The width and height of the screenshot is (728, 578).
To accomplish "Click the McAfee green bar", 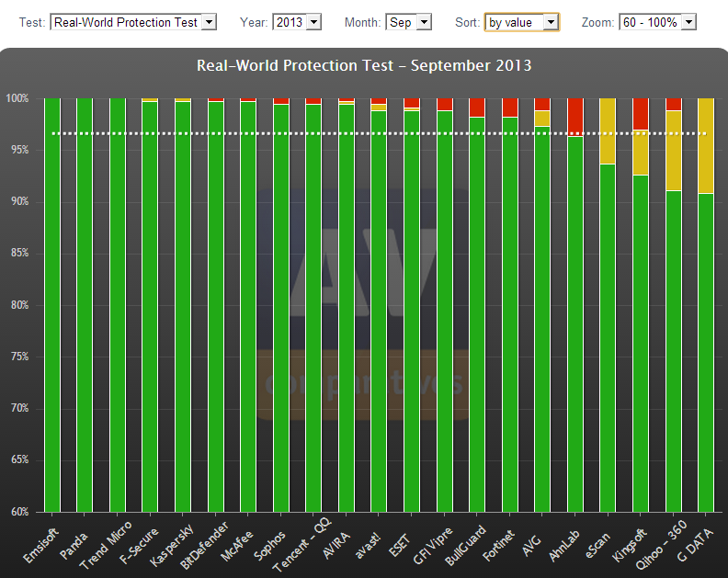I will pos(248,307).
